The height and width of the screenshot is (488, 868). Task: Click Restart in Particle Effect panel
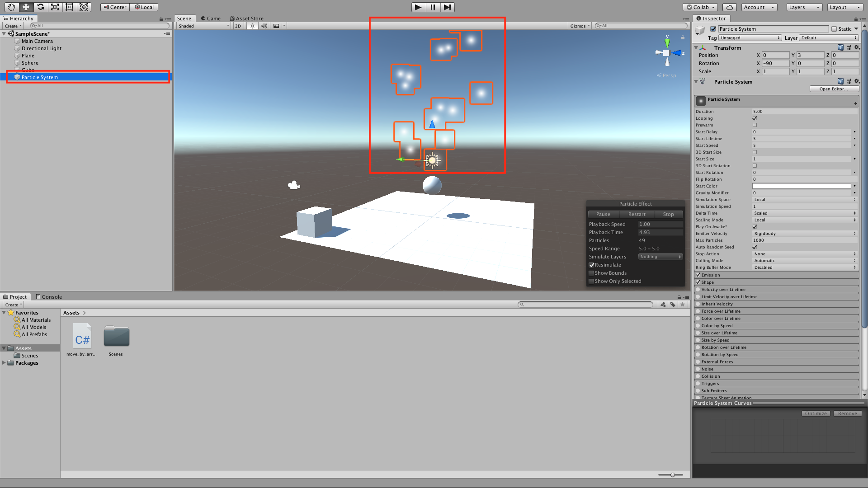(x=637, y=214)
